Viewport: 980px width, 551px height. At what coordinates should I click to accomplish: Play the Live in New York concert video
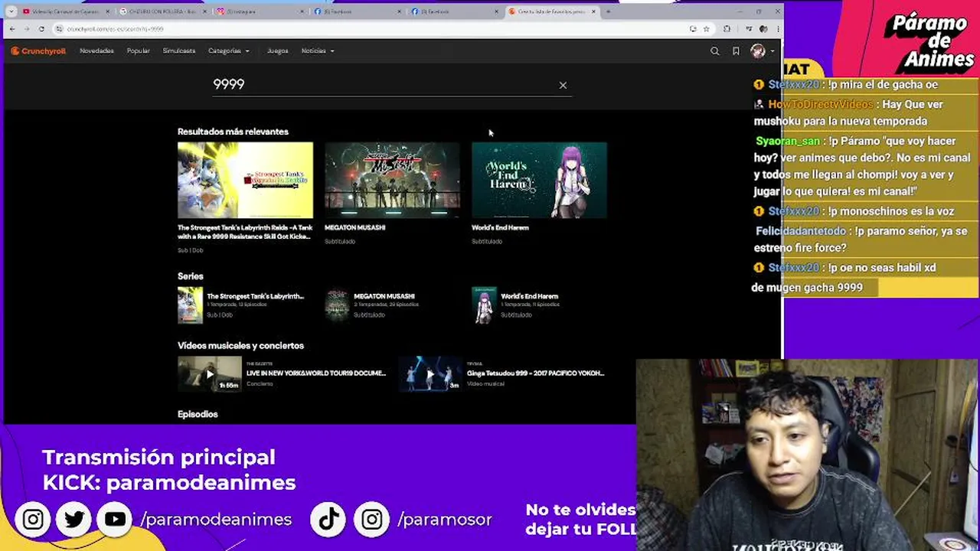[210, 374]
